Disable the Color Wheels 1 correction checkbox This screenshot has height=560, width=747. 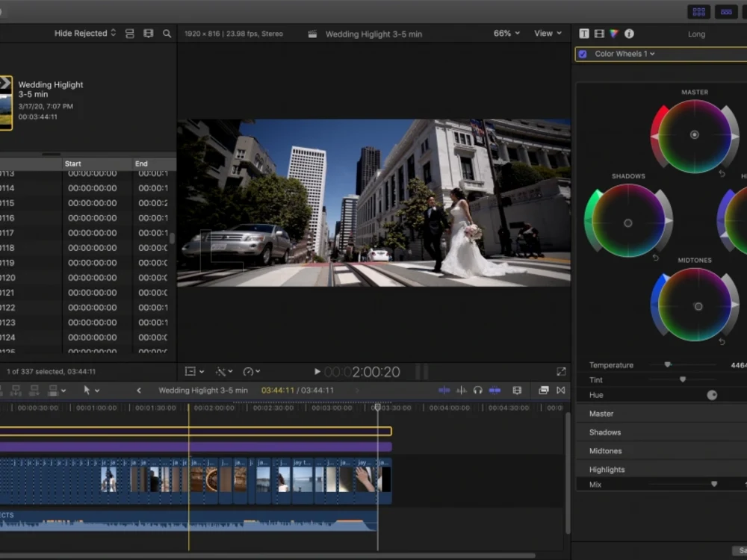tap(583, 55)
